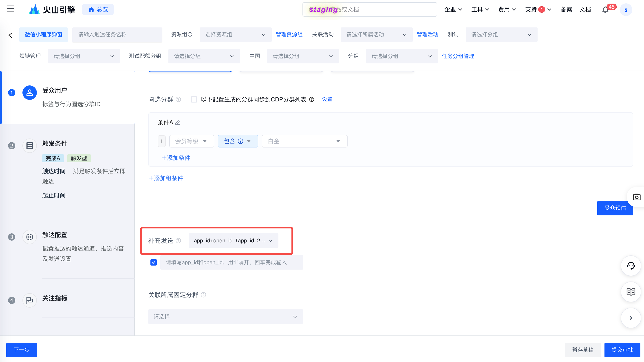Select the 触达配置 step
The height and width of the screenshot is (362, 644).
click(55, 235)
